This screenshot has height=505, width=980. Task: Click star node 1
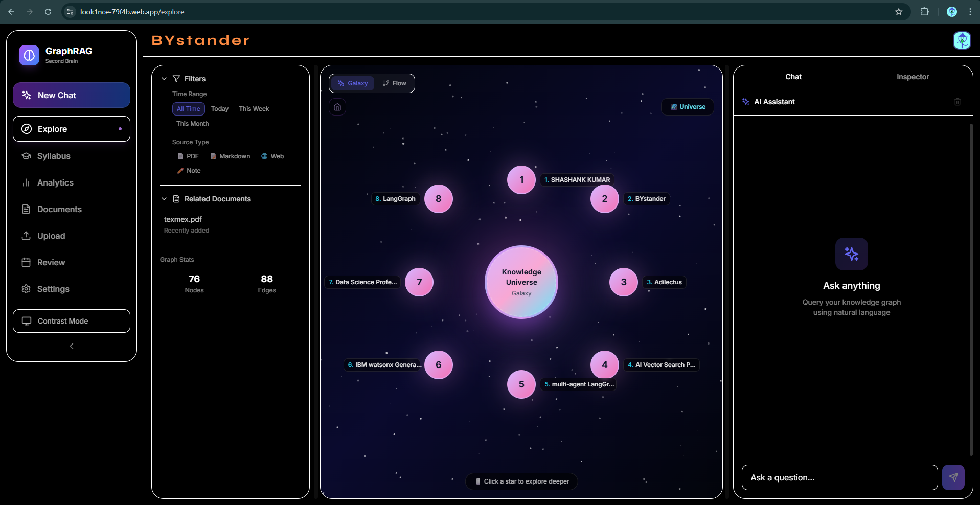521,180
